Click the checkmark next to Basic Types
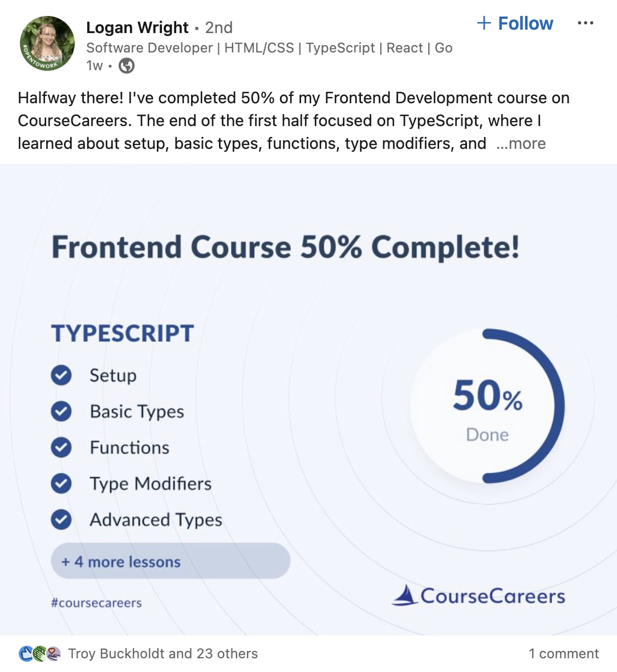The height and width of the screenshot is (672, 617). click(61, 411)
